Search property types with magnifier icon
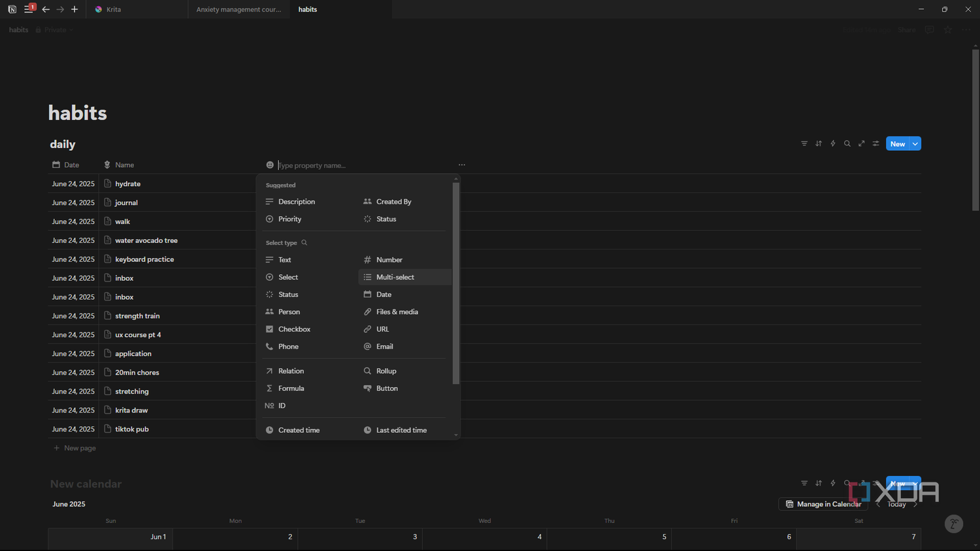This screenshot has width=980, height=551. [304, 243]
